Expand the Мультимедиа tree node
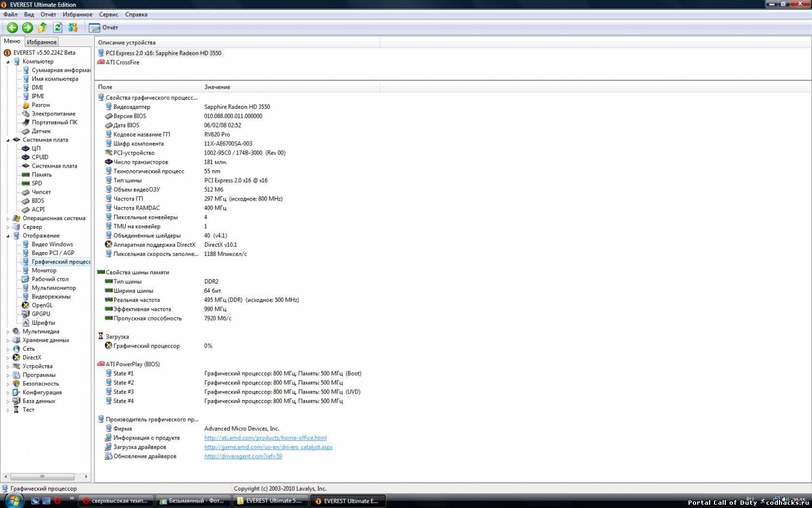Screen dimensions: 812x508 8,332
